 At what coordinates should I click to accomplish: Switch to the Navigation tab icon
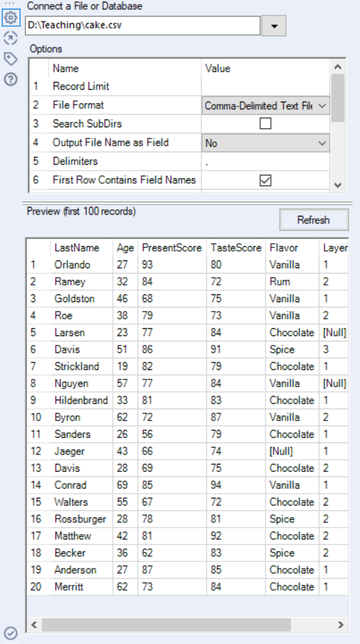[10, 38]
